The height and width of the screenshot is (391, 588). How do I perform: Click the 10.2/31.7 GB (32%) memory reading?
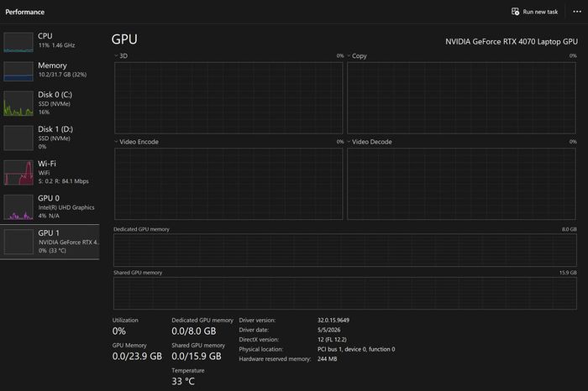click(63, 75)
